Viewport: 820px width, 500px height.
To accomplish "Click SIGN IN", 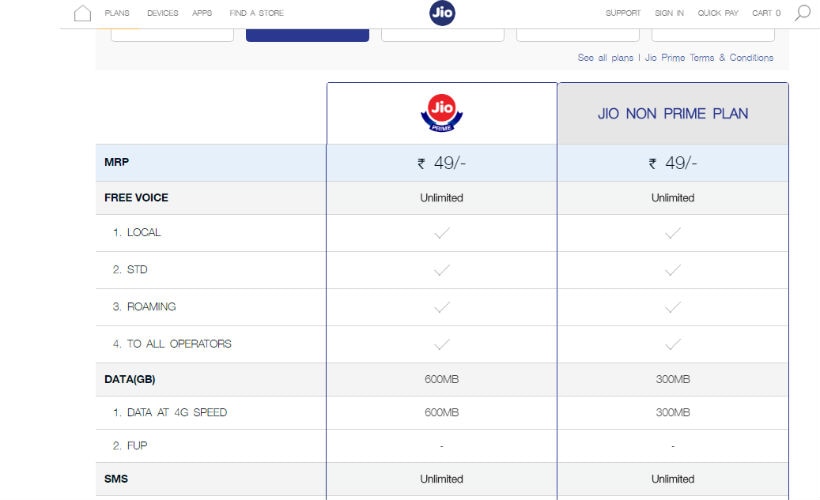I will point(669,13).
